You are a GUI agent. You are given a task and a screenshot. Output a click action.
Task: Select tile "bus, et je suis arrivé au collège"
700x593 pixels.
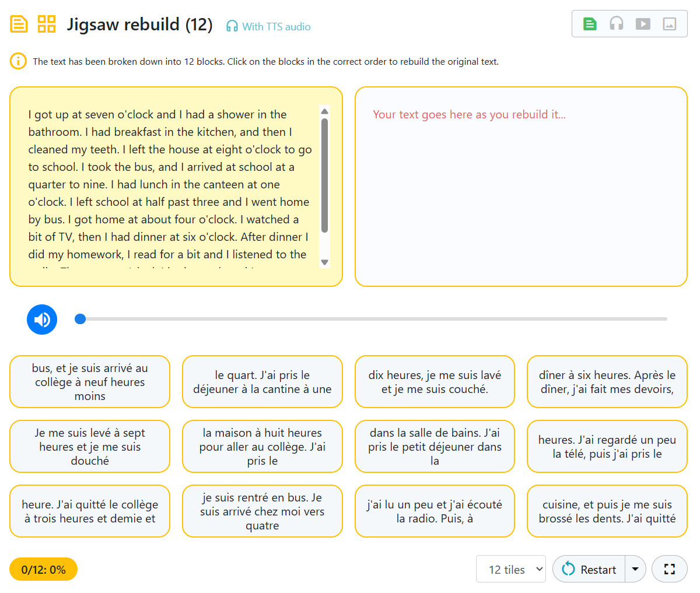click(90, 382)
